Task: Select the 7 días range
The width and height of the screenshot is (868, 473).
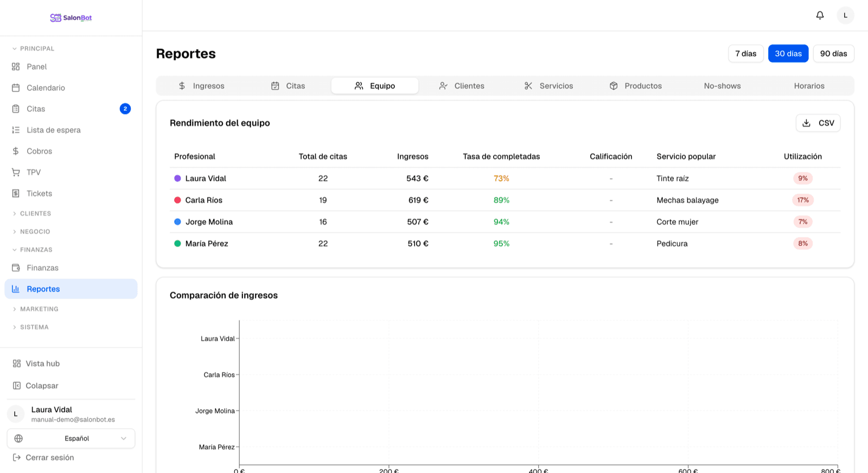Action: (746, 54)
